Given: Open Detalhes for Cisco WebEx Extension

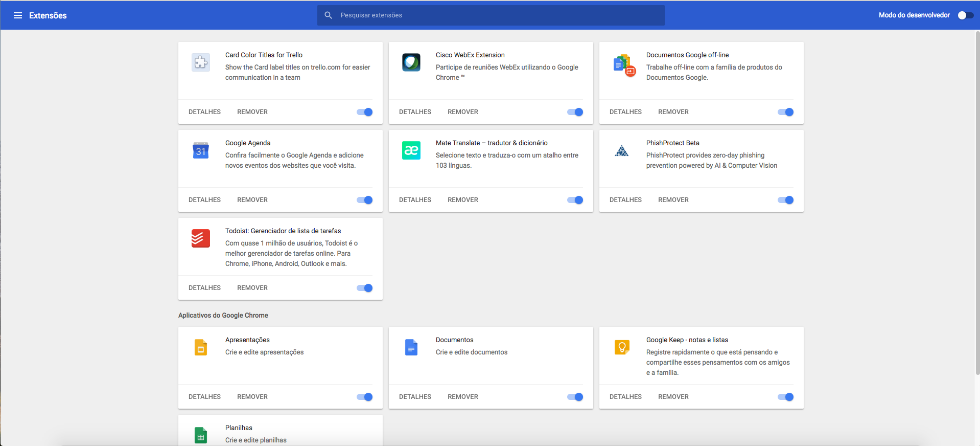Looking at the screenshot, I should pos(415,112).
